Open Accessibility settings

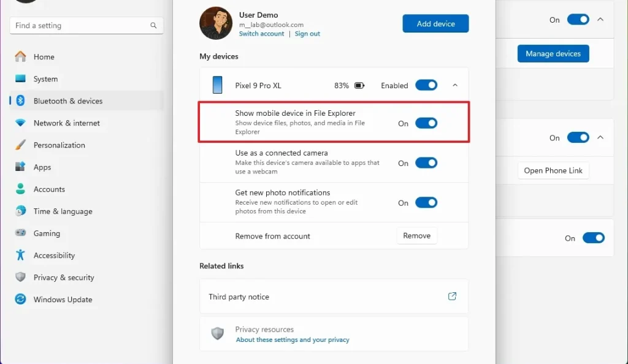click(x=86, y=255)
